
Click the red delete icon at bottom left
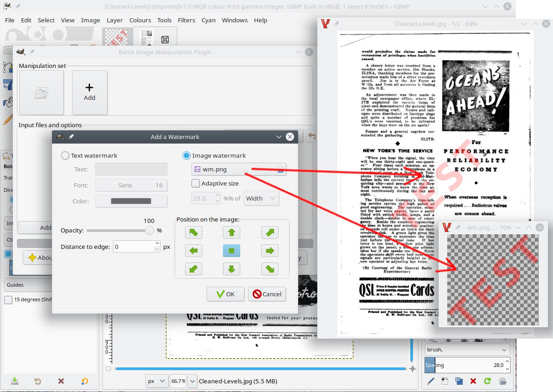click(61, 381)
